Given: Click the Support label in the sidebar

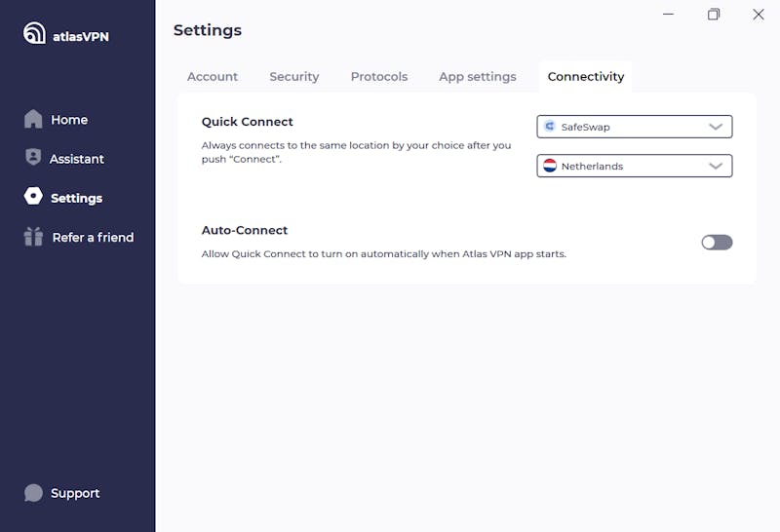Looking at the screenshot, I should click(x=75, y=493).
